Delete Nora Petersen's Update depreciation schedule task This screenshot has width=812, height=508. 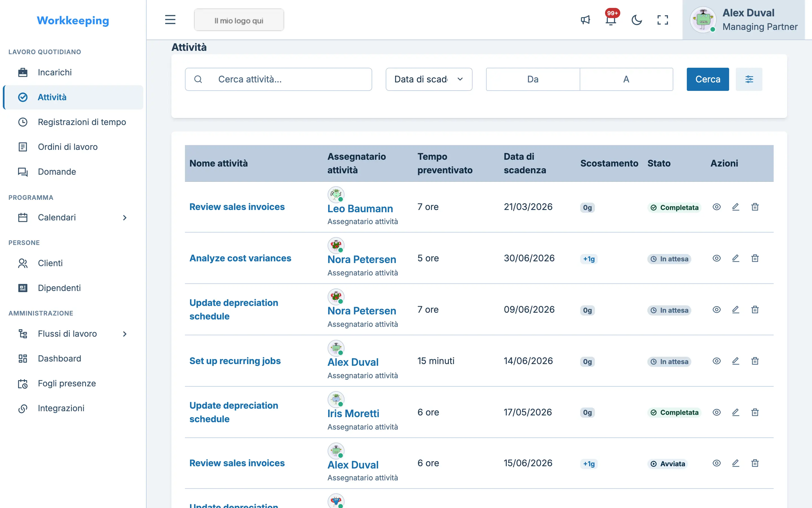coord(755,310)
